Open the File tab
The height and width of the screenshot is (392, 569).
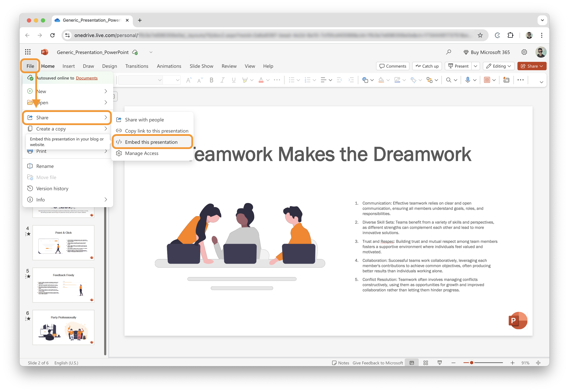30,66
